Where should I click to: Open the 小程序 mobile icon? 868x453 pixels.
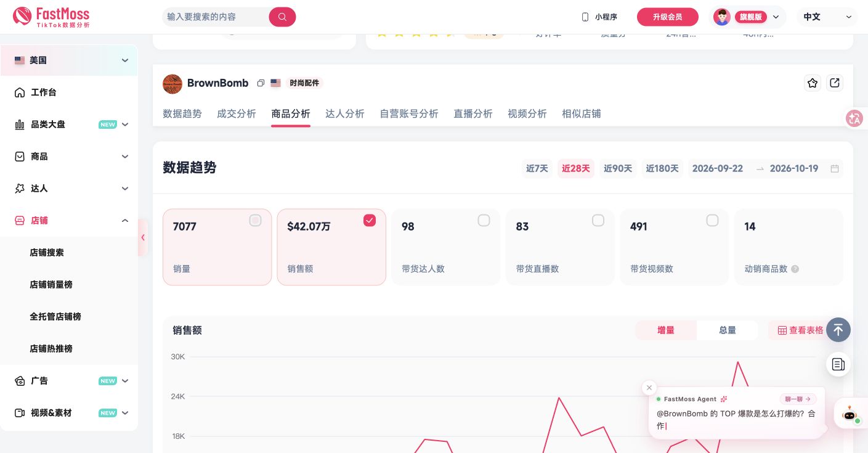(x=585, y=17)
